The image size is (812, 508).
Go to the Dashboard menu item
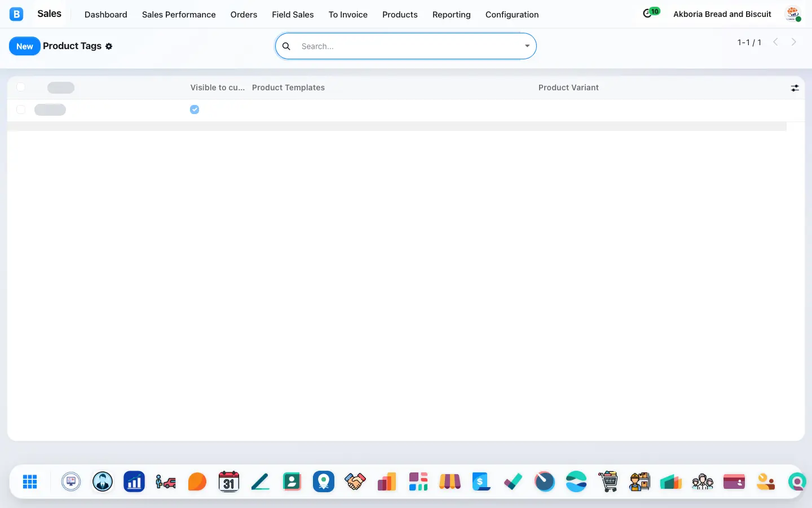106,15
